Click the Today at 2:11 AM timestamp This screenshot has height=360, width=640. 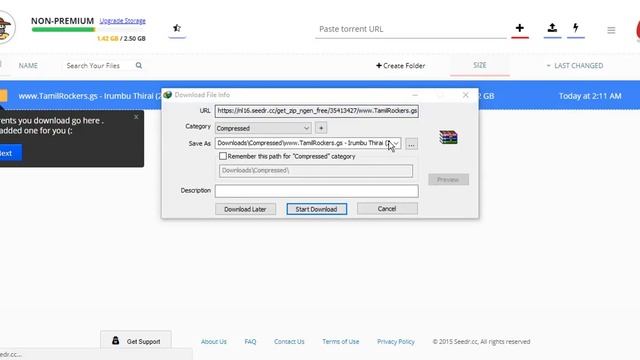pyautogui.click(x=590, y=96)
